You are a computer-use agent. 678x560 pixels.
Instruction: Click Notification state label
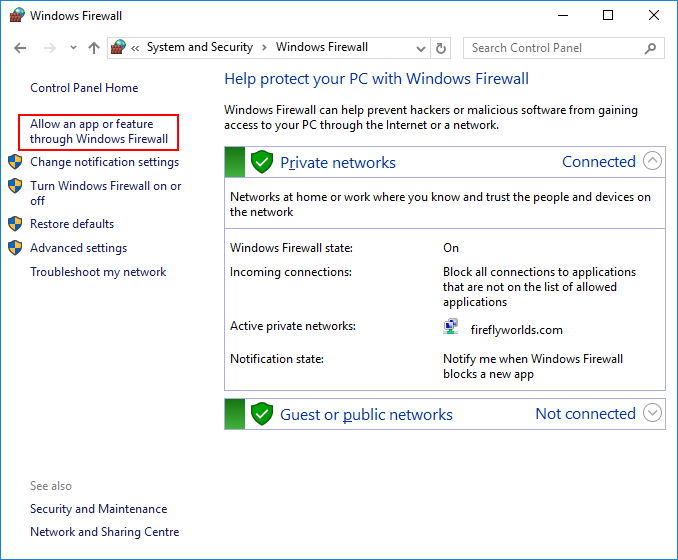(277, 359)
